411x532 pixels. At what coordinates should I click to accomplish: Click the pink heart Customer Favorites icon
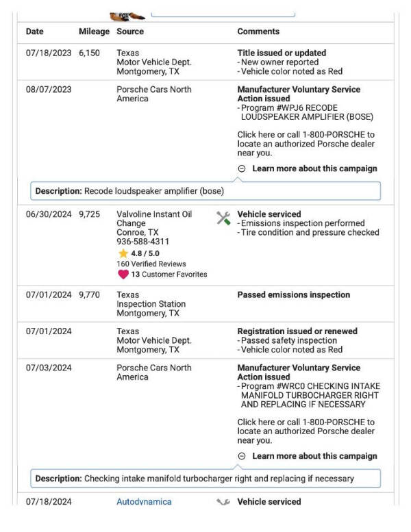click(x=123, y=275)
